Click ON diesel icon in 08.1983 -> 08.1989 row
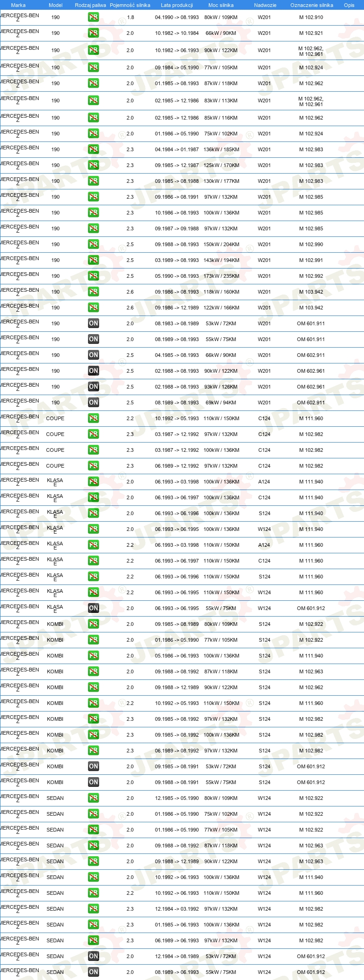This screenshot has height=980, width=364. click(94, 323)
